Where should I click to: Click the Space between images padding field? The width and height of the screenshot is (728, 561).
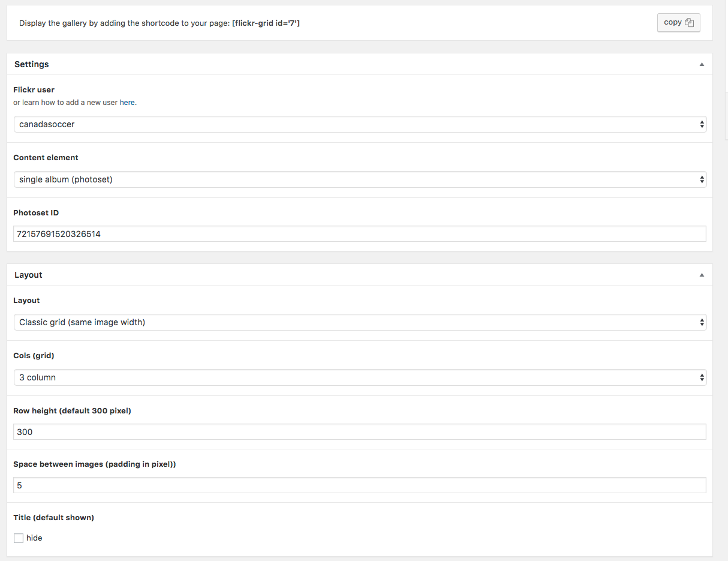(x=360, y=485)
